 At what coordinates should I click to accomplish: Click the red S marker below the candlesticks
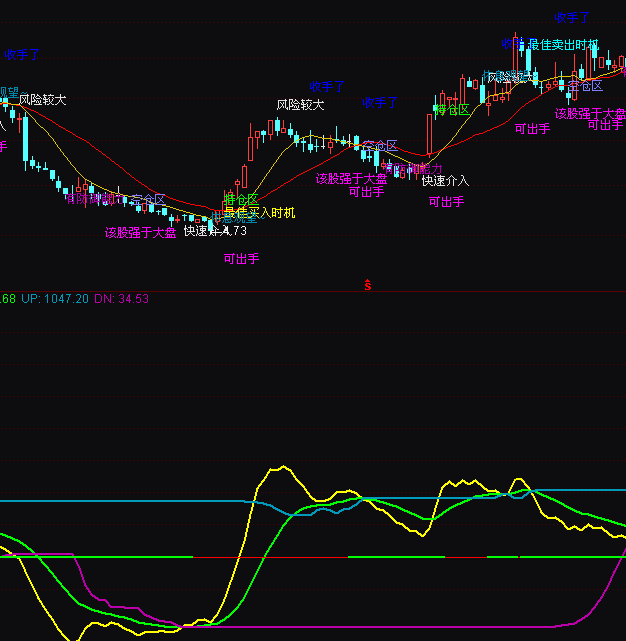pos(368,286)
